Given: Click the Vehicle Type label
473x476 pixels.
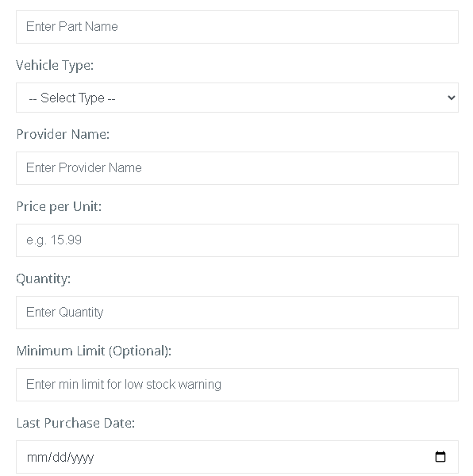Looking at the screenshot, I should pos(55,66).
